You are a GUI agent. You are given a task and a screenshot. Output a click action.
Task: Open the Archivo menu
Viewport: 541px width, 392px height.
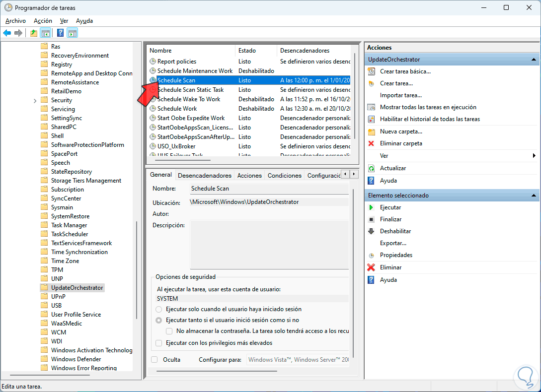[15, 21]
